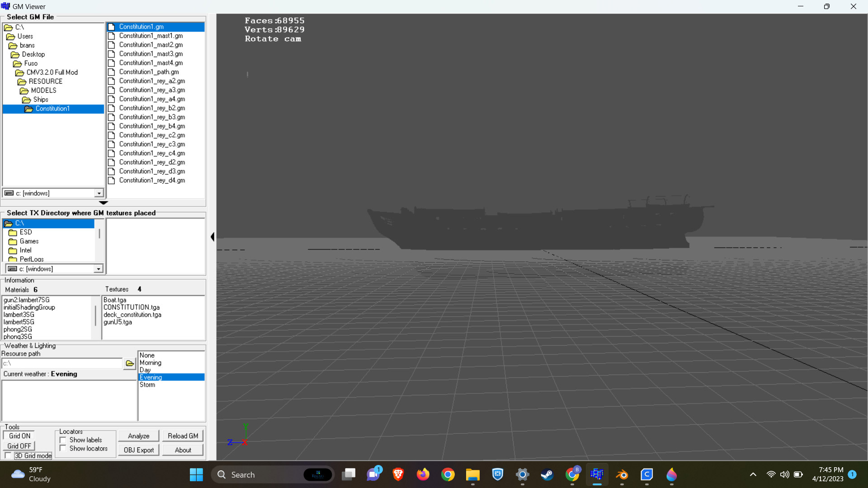This screenshot has height=488, width=868.
Task: Open the About dialog
Action: coord(183,450)
